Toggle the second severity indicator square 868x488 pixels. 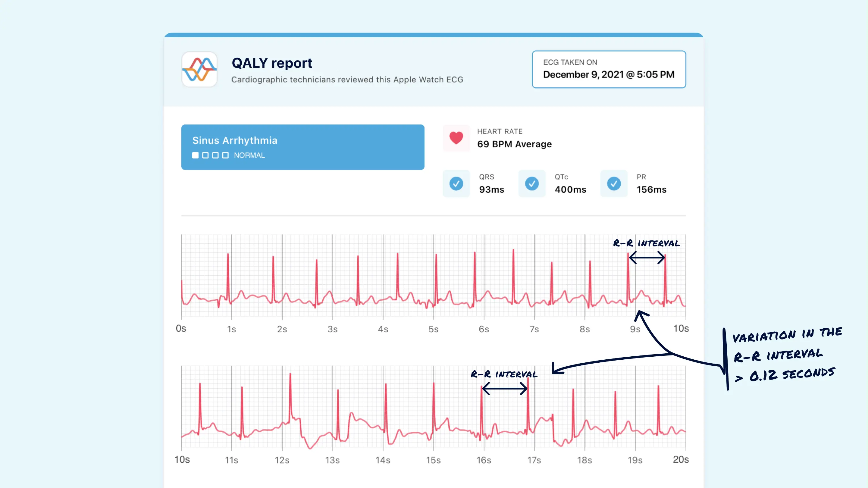(x=205, y=155)
